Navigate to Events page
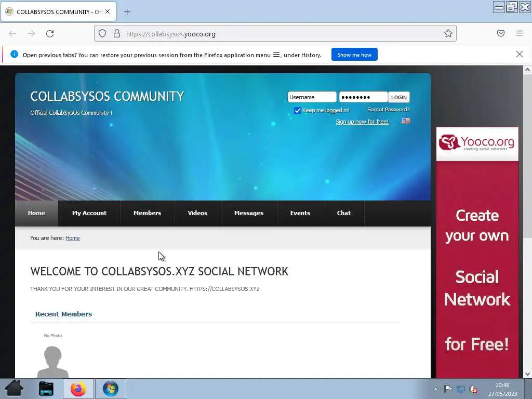 [x=300, y=213]
